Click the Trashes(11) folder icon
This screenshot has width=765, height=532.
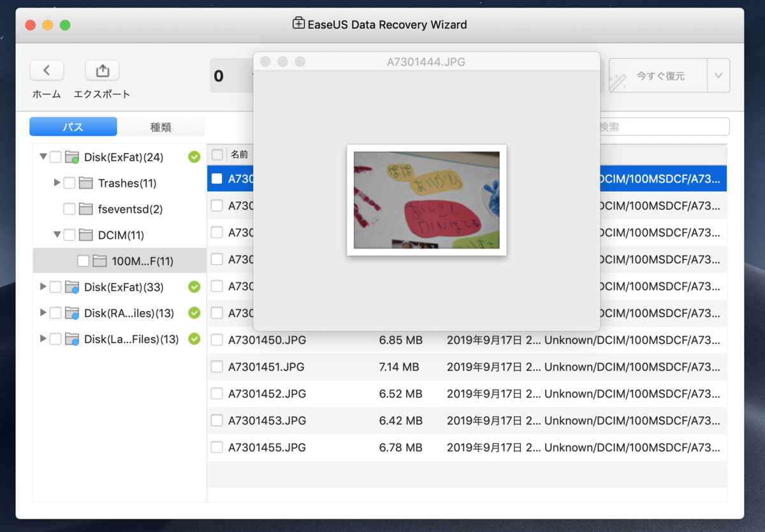coord(86,183)
